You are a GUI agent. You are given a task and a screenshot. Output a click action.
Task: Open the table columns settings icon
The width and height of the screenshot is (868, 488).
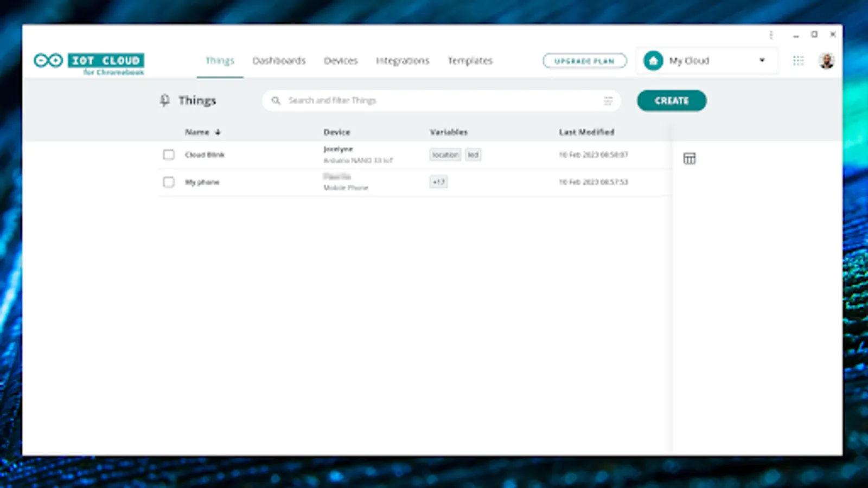tap(690, 158)
